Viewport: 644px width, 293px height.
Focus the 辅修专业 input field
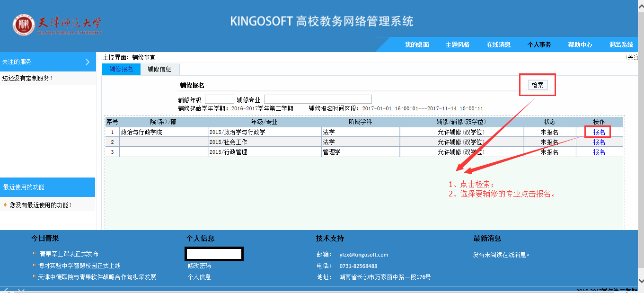pos(318,99)
